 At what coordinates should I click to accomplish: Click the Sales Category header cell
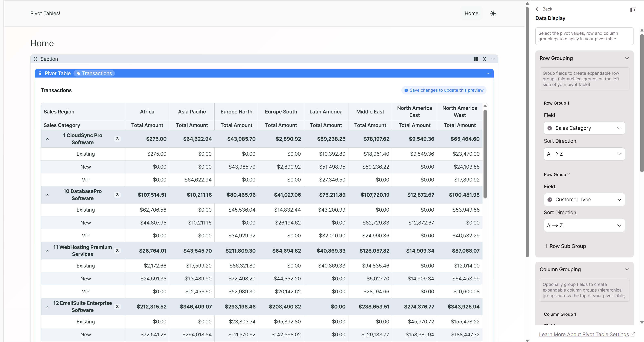click(x=83, y=125)
